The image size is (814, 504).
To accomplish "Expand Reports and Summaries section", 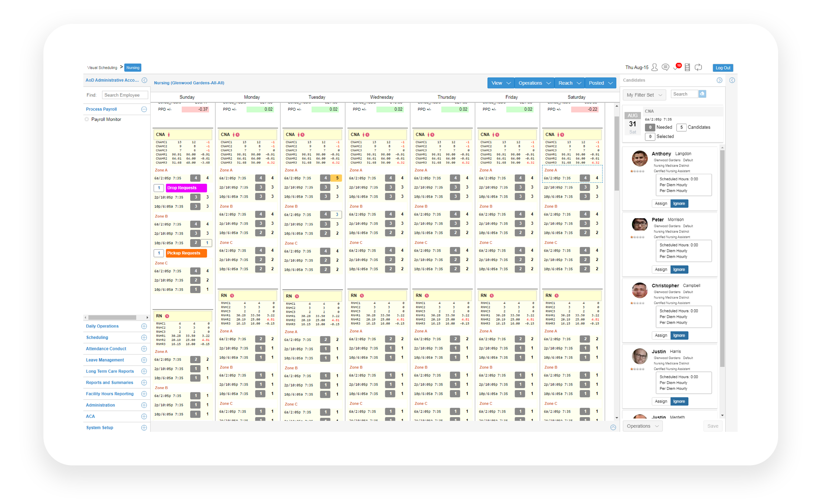I will pyautogui.click(x=144, y=383).
